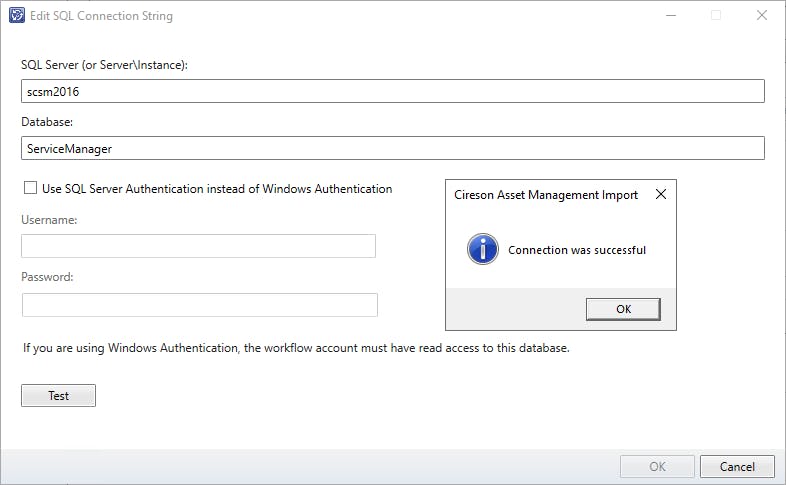Image resolution: width=786 pixels, height=485 pixels.
Task: Click into the Username text box
Action: pyautogui.click(x=198, y=246)
